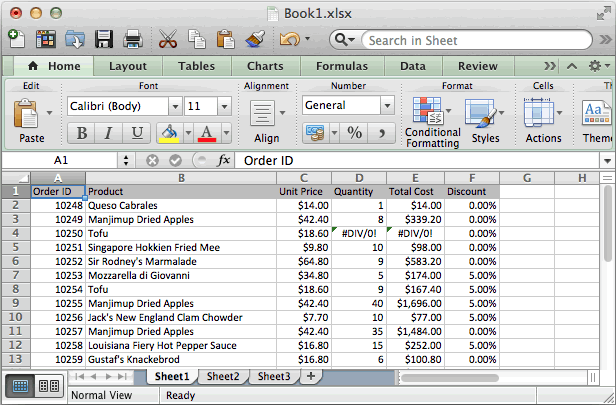Open the Layout ribbon tab
The width and height of the screenshot is (616, 405).
128,66
